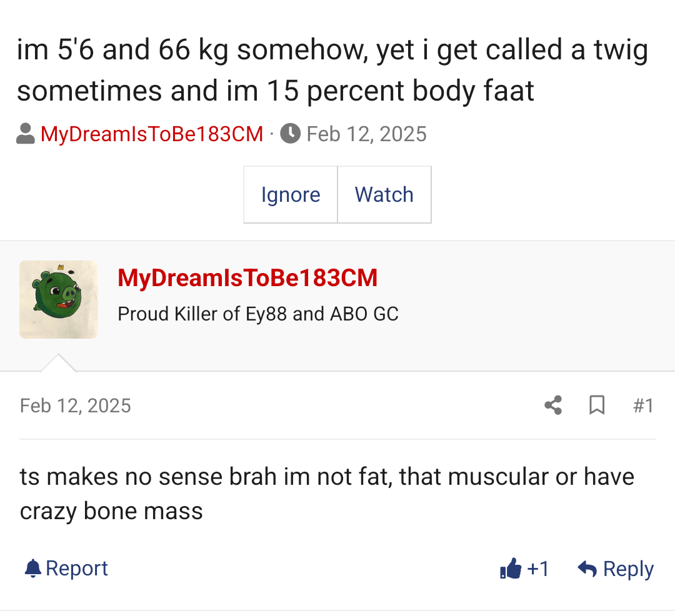Open the member card for MyDreamIsToBe183CM in the post
The image size is (675, 616).
point(247,277)
